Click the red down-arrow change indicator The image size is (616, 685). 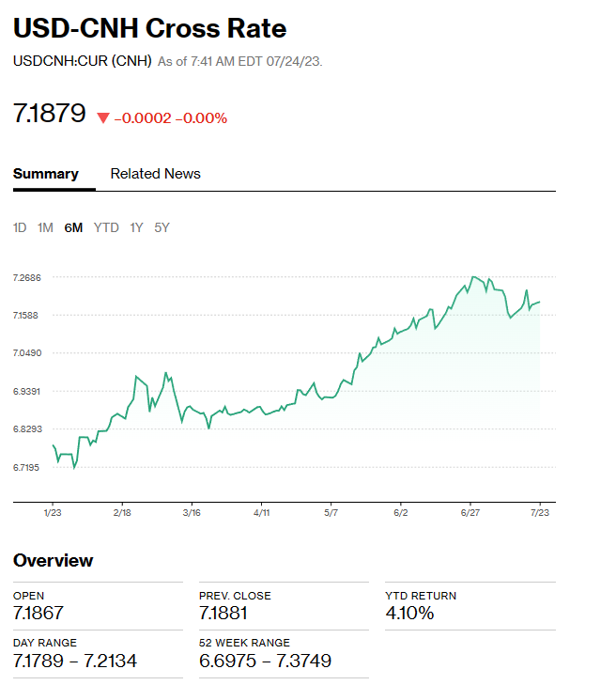[x=103, y=117]
